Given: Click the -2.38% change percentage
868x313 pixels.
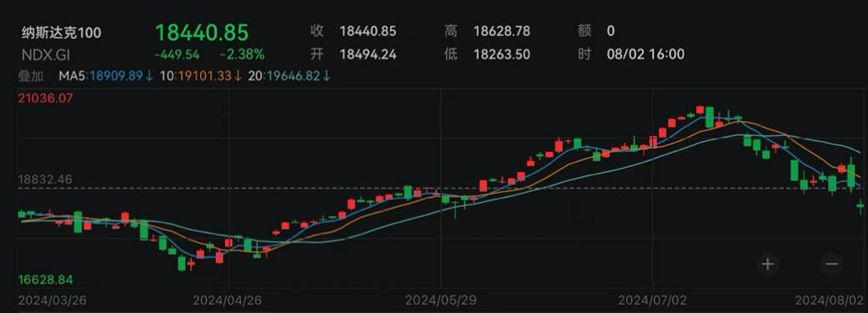Looking at the screenshot, I should [x=242, y=54].
